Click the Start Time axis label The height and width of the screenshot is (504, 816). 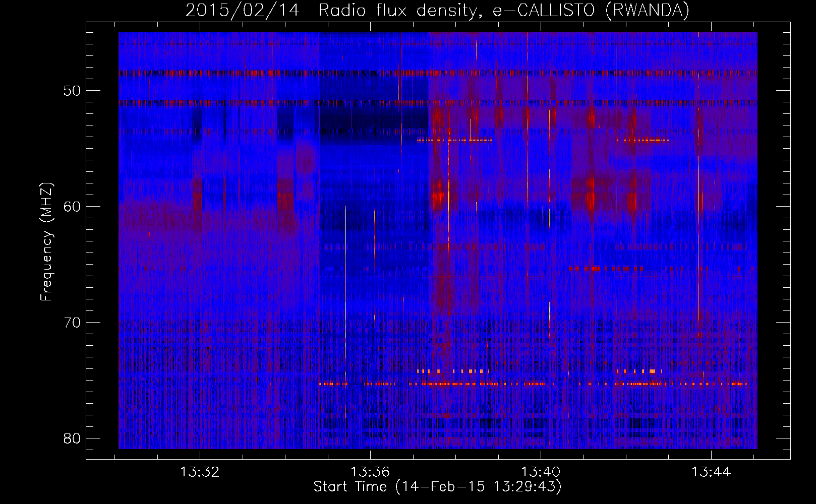pos(437,486)
